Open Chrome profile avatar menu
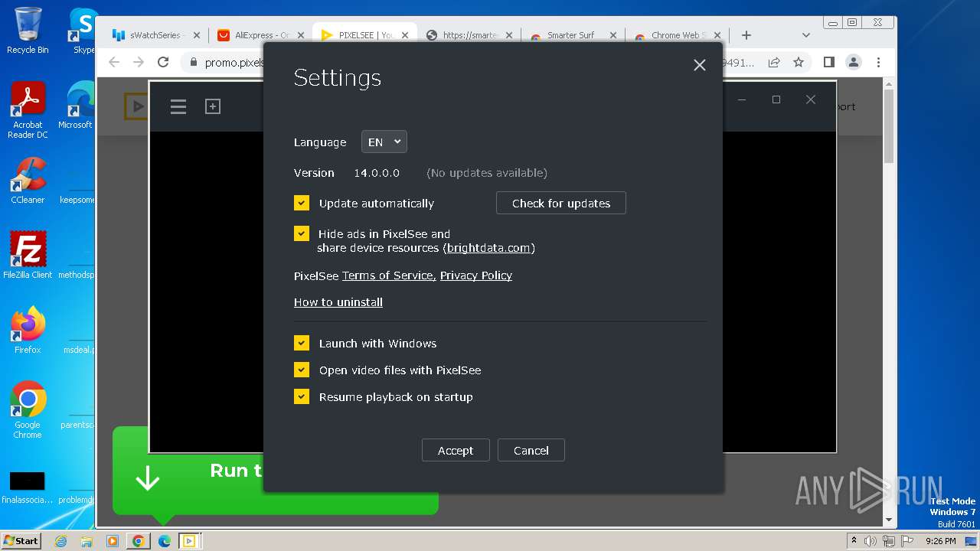Viewport: 980px width, 551px height. point(854,62)
